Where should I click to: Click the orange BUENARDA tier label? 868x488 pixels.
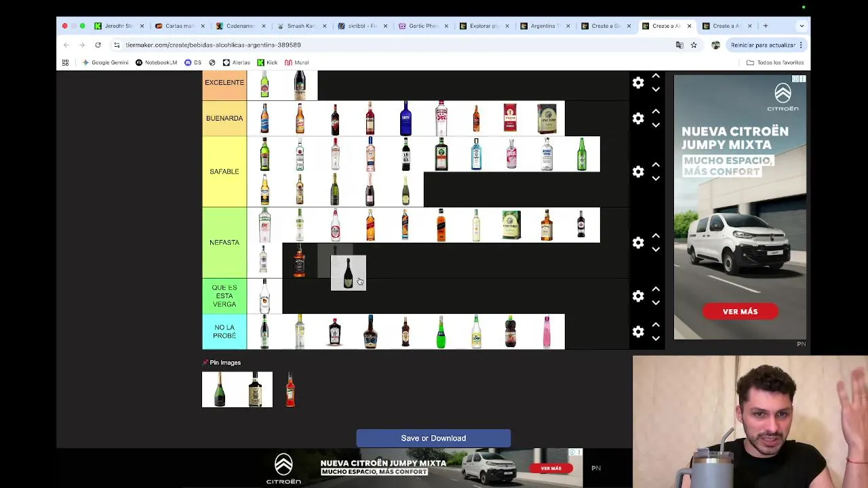224,118
